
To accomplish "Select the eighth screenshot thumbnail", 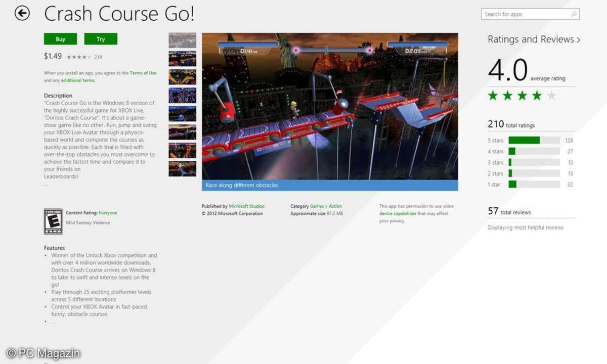I will click(x=182, y=168).
